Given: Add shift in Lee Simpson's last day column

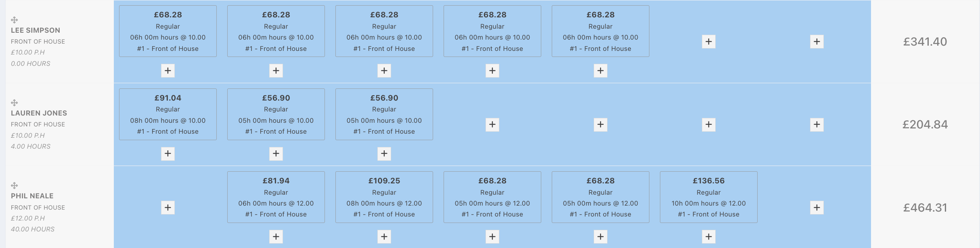Looking at the screenshot, I should tap(817, 42).
